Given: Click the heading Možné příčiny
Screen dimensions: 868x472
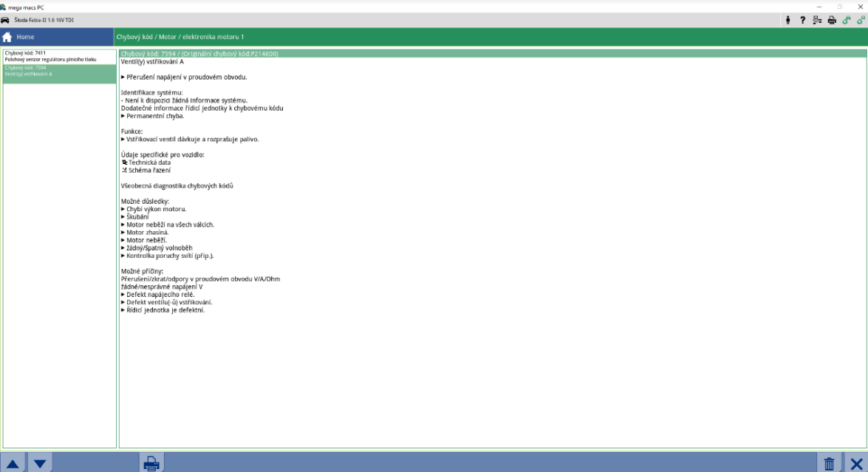Looking at the screenshot, I should coord(143,271).
